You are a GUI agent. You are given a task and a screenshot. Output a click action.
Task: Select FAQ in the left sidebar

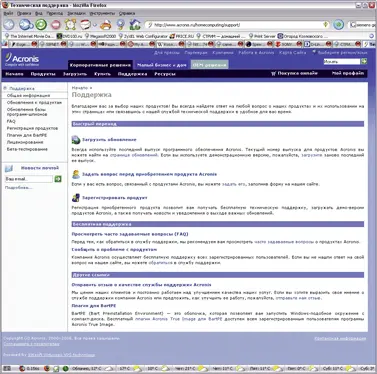[11, 121]
